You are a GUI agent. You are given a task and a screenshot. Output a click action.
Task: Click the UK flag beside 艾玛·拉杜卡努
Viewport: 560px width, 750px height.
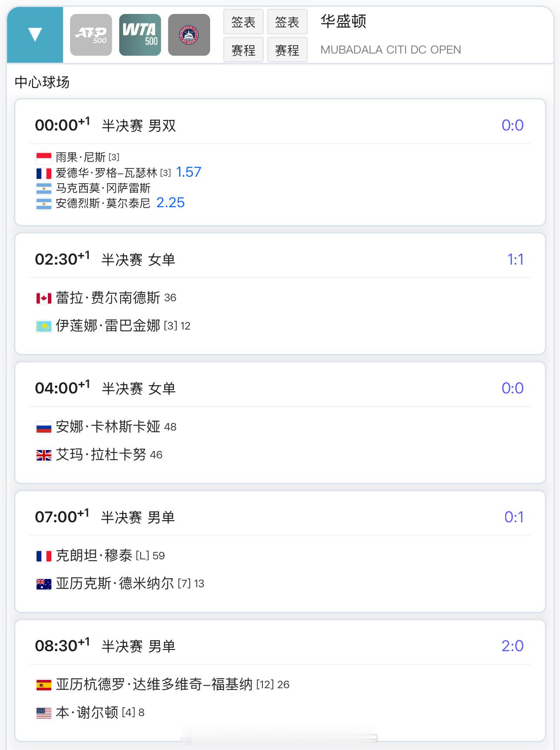tap(44, 455)
